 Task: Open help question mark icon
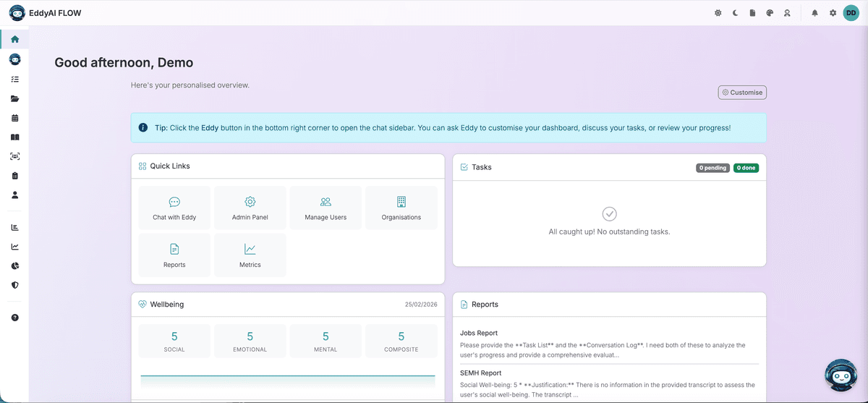pyautogui.click(x=14, y=318)
